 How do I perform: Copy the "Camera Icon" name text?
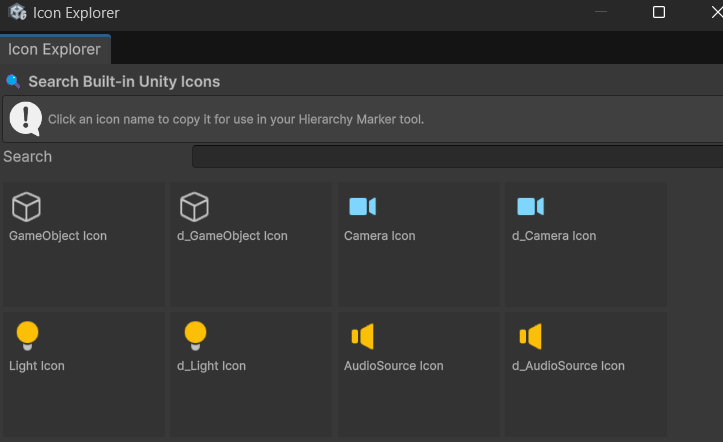379,236
